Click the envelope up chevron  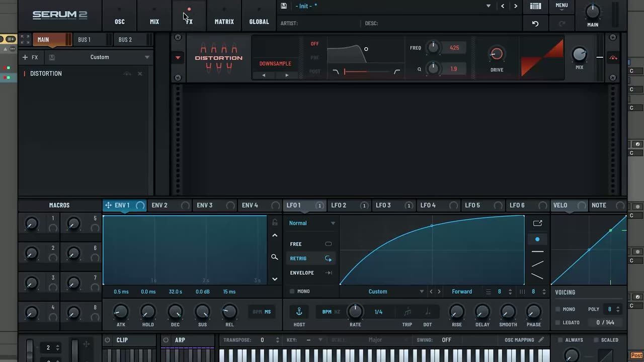pyautogui.click(x=275, y=235)
